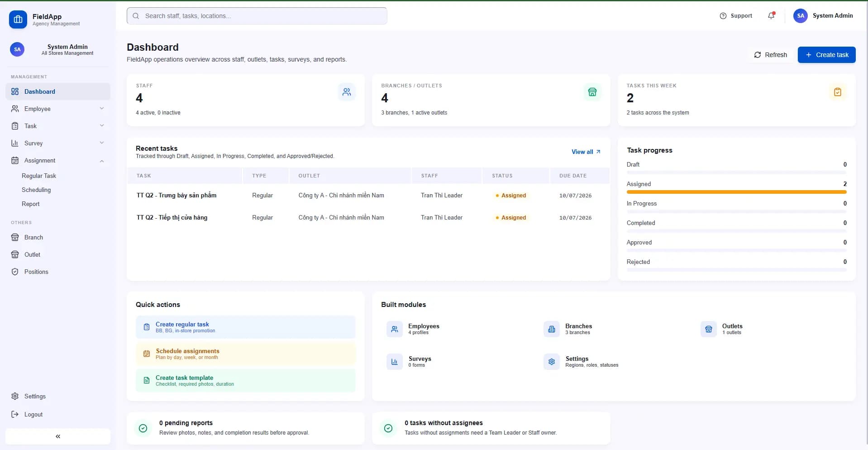Open Scheduling under Assignment
The height and width of the screenshot is (450, 868).
(36, 190)
